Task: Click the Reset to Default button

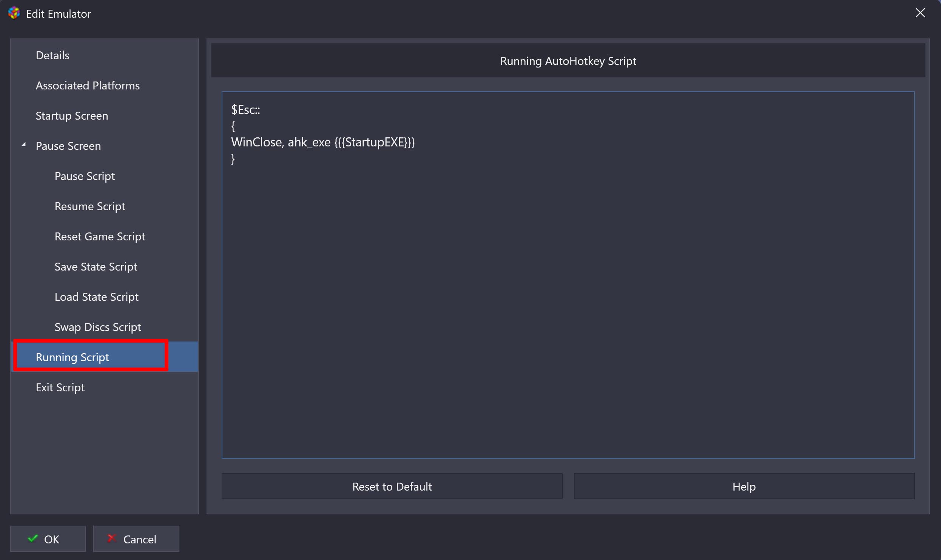Action: point(392,486)
